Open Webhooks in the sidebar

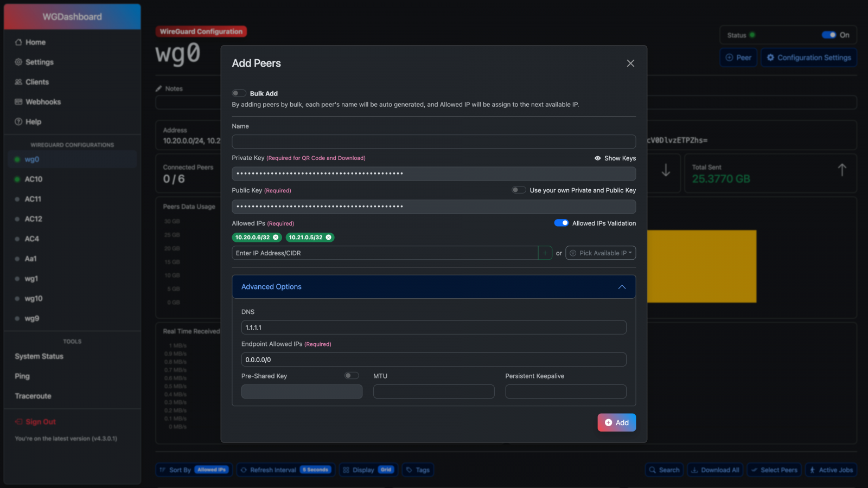[x=43, y=102]
